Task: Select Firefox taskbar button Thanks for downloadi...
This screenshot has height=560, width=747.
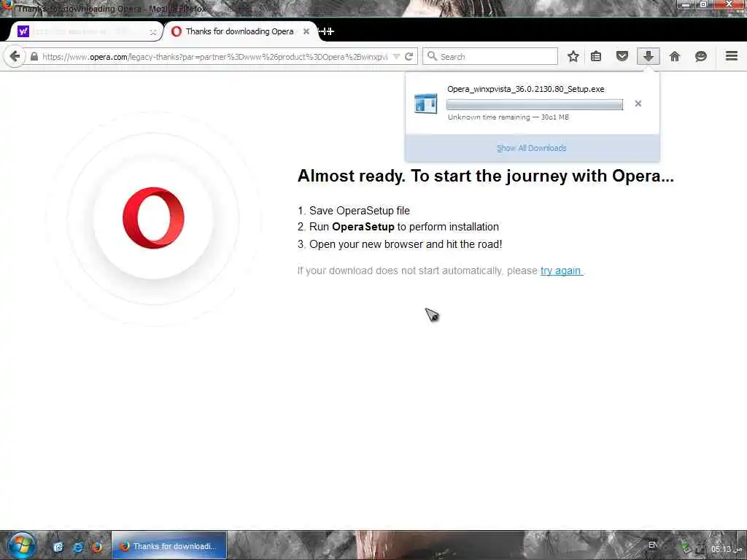Action: coord(169,545)
